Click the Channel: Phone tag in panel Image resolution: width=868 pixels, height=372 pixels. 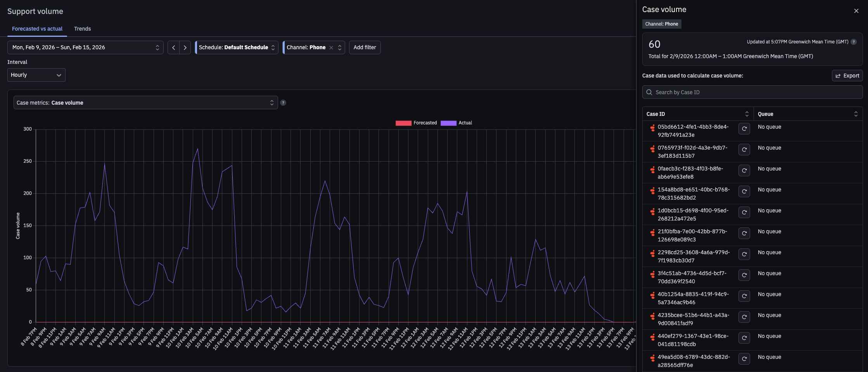[x=662, y=24]
